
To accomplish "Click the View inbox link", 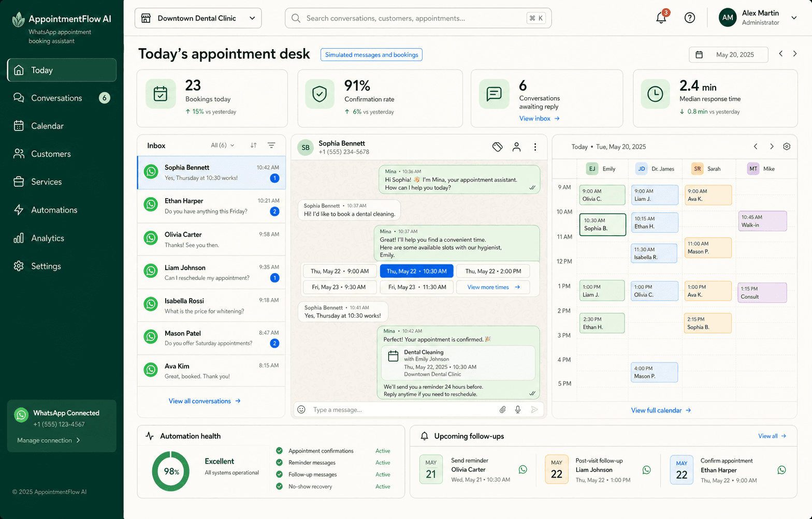I will (540, 118).
